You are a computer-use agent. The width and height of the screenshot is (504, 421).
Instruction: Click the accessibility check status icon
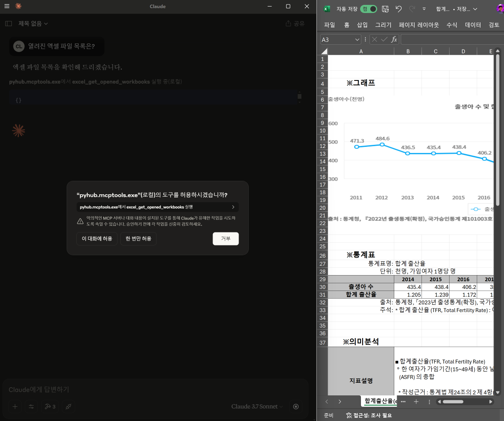349,415
